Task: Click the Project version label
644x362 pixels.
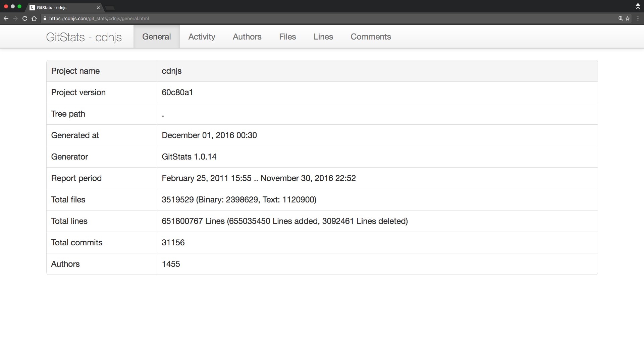Action: [78, 93]
